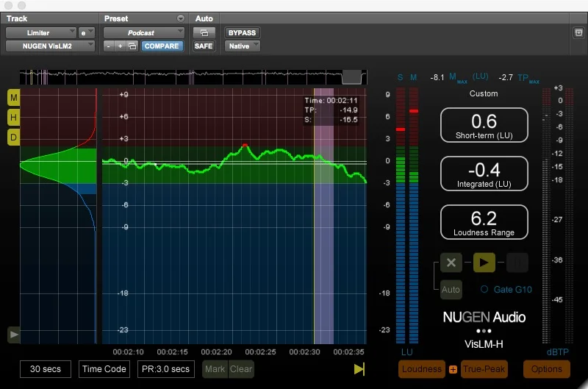Click the S short-term meter bar
This screenshot has height=389, width=588.
(x=401, y=215)
